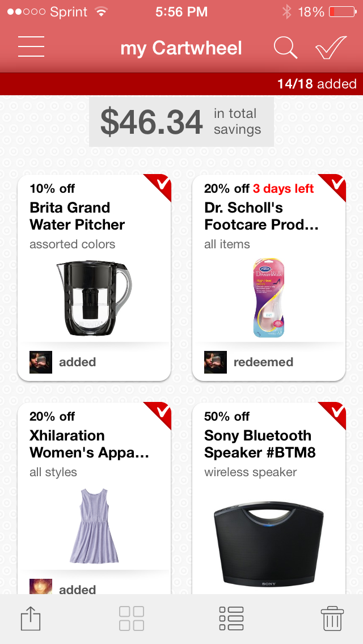Tap the purple dress product image
363x644 pixels.
(x=94, y=526)
